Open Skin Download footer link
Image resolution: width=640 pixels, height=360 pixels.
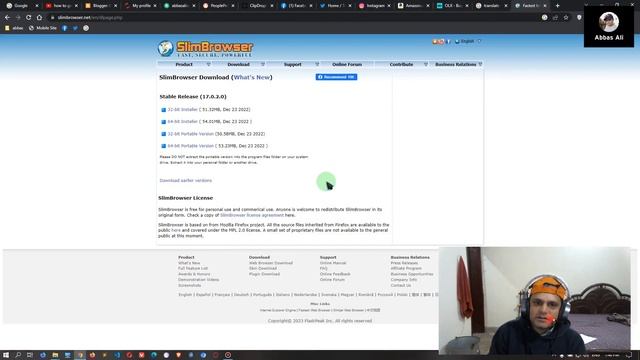[x=263, y=269]
